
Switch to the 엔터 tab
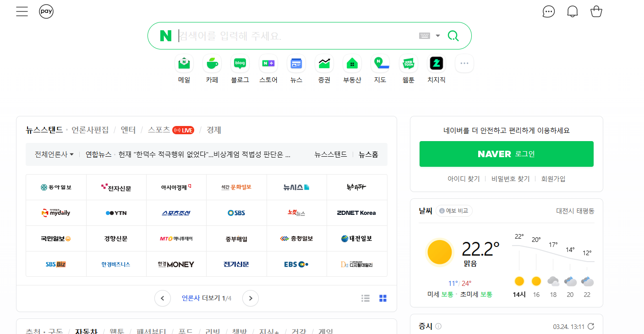pos(128,130)
